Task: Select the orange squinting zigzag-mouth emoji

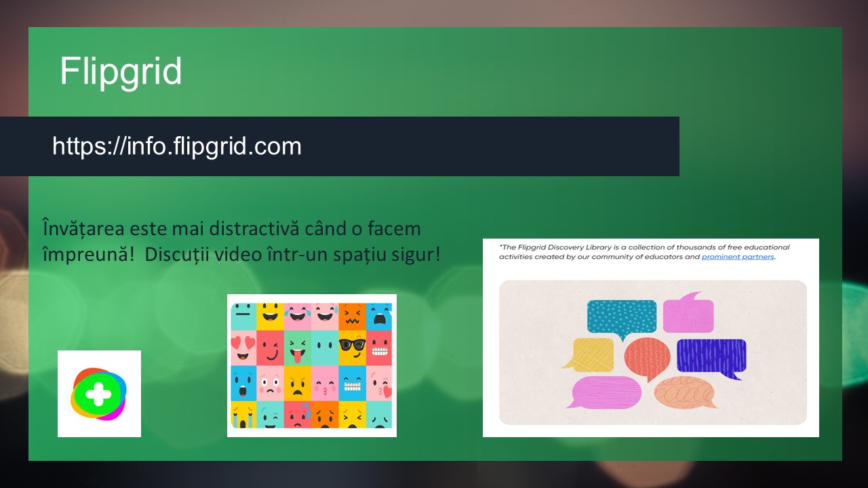Action: (x=353, y=316)
